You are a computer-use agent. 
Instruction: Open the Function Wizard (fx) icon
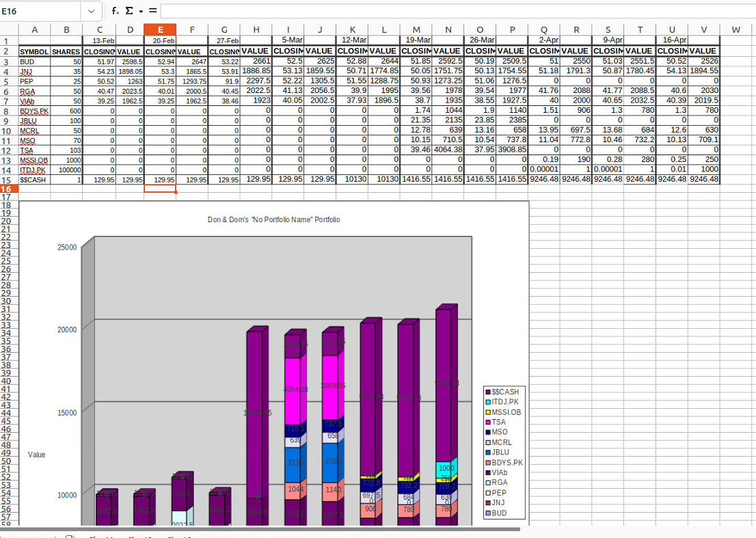click(116, 11)
